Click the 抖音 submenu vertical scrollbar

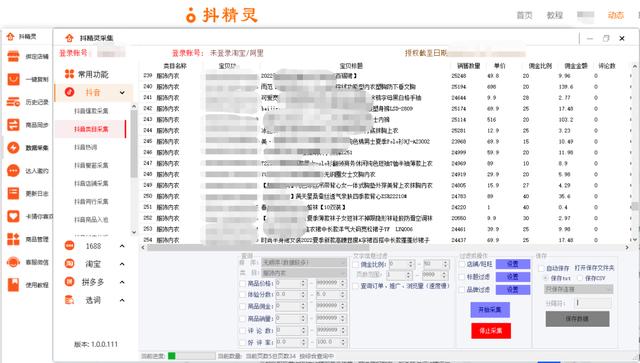click(133, 143)
